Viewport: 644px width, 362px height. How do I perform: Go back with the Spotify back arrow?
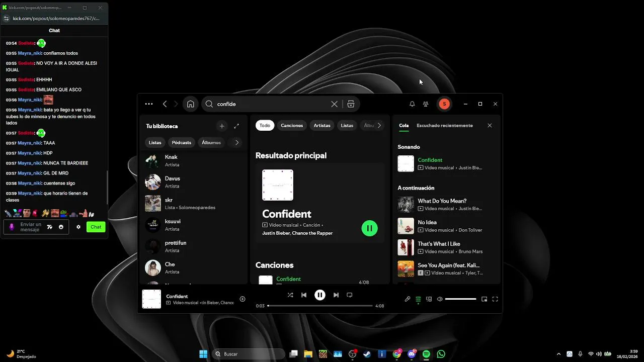(x=165, y=104)
